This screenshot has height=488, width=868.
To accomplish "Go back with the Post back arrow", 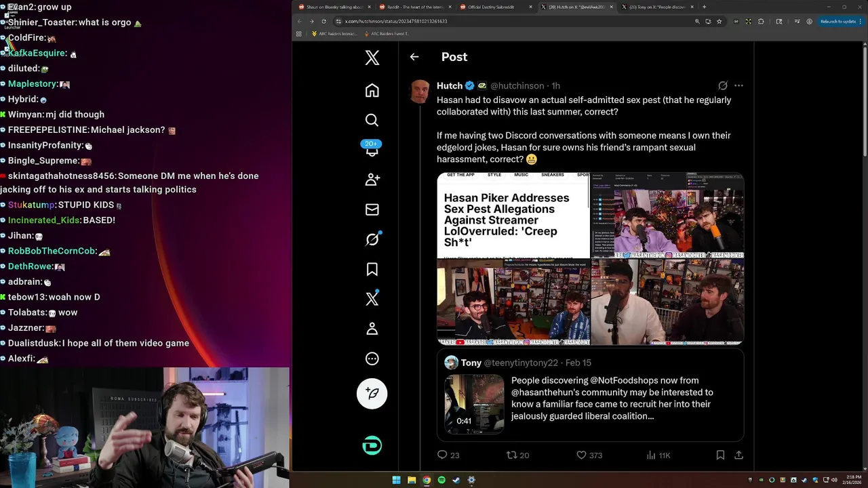I will [414, 57].
